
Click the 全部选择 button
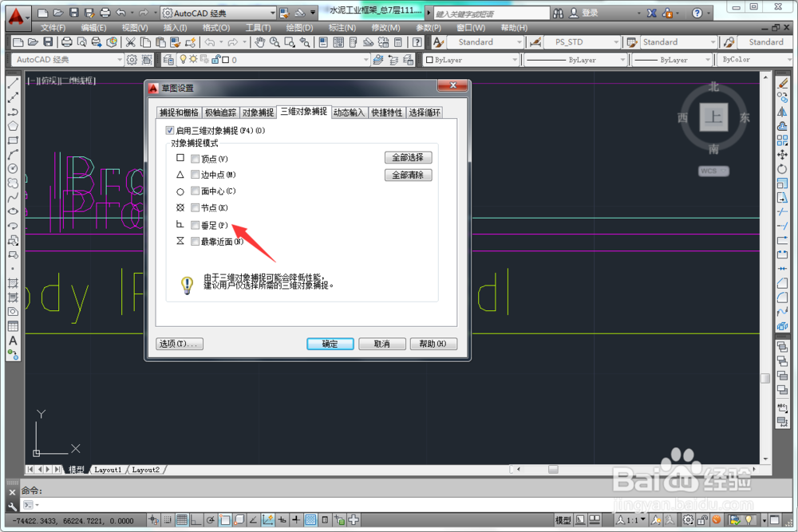click(408, 158)
